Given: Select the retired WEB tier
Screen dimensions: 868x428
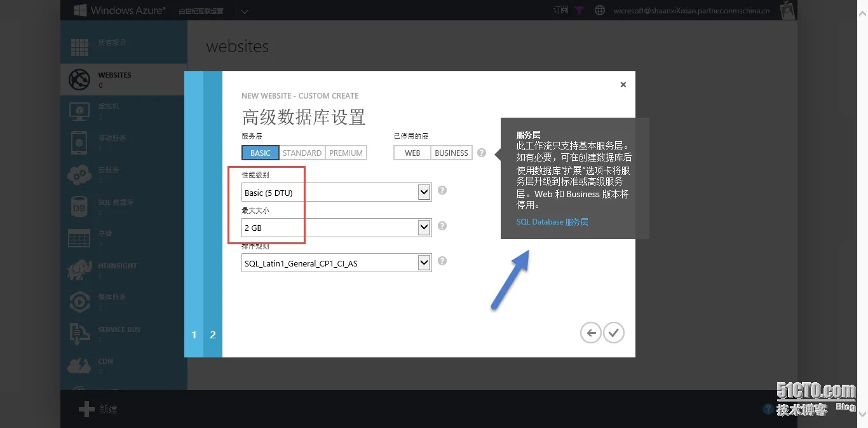Looking at the screenshot, I should (x=412, y=153).
